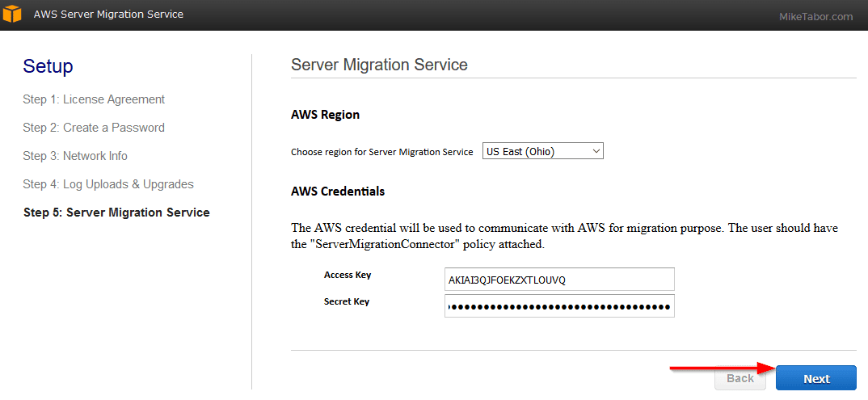868x400 pixels.
Task: Click the Setup sidebar heading
Action: coord(48,66)
